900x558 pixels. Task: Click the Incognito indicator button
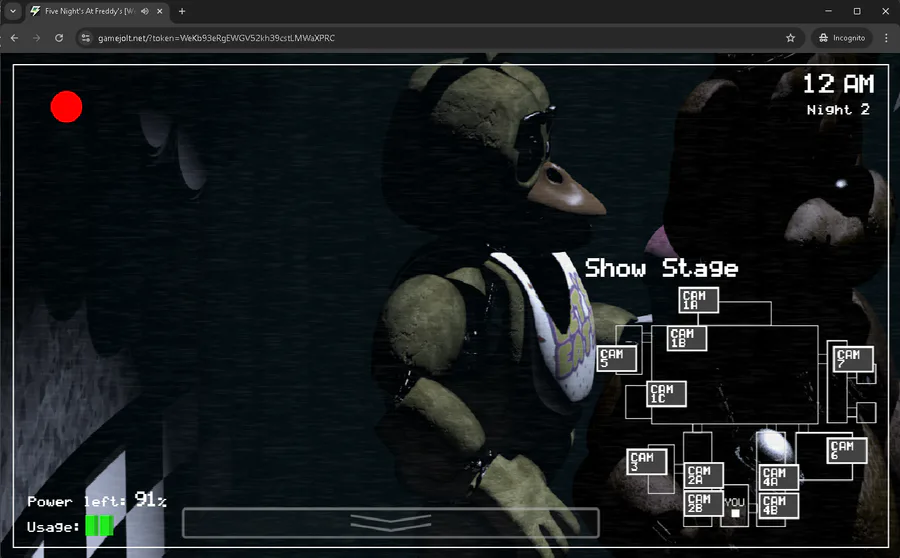click(x=841, y=38)
